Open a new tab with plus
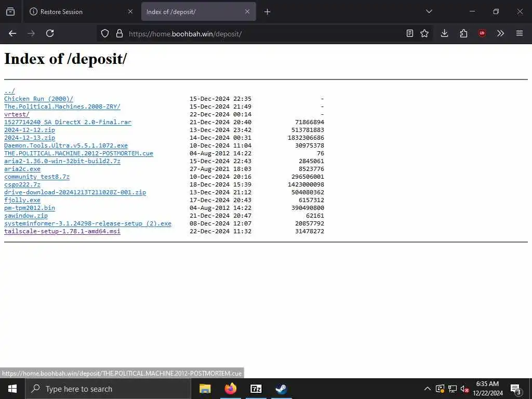532x399 pixels. pos(268,12)
